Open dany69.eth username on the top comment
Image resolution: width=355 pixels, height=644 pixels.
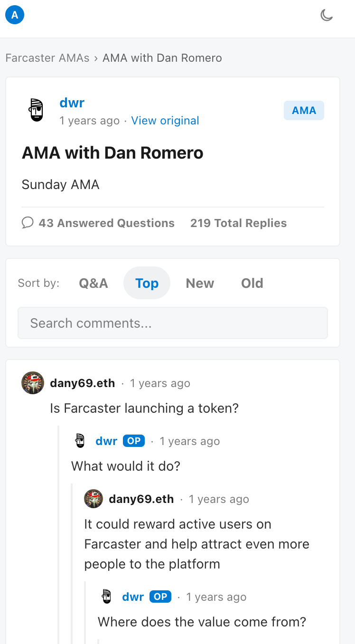83,383
